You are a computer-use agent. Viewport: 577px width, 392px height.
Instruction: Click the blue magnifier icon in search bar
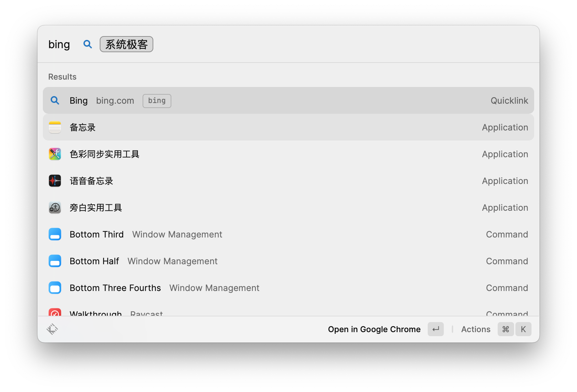87,44
